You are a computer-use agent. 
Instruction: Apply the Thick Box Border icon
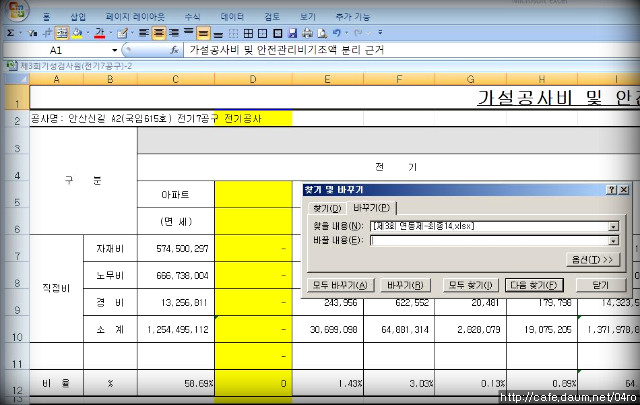(278, 33)
